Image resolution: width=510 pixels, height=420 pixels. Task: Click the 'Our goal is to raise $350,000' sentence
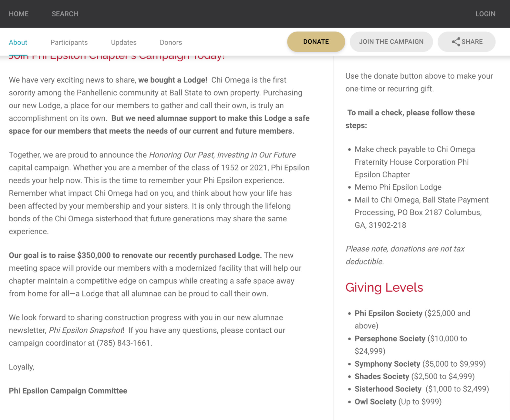pyautogui.click(x=135, y=255)
